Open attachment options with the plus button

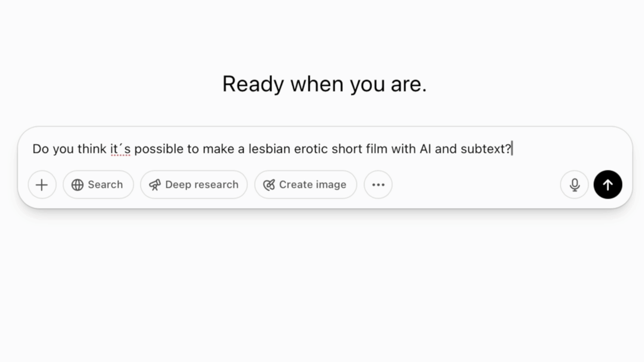click(x=42, y=185)
